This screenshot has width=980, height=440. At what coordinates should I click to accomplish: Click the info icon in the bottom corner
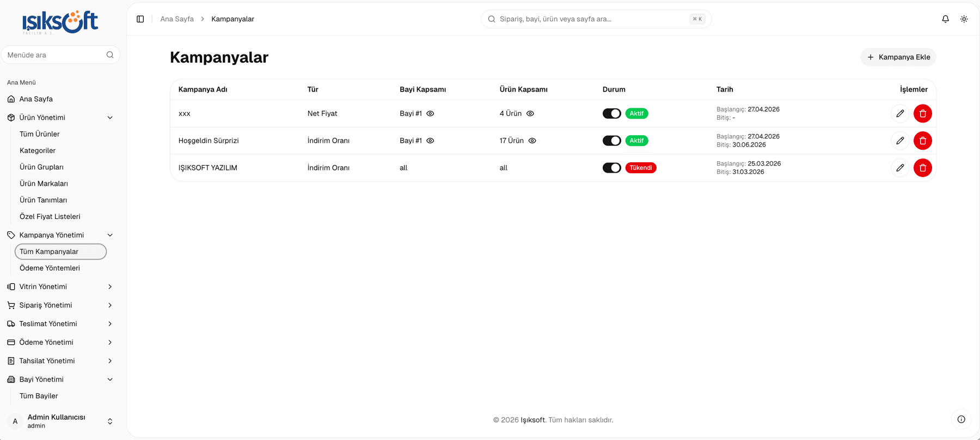coord(961,419)
